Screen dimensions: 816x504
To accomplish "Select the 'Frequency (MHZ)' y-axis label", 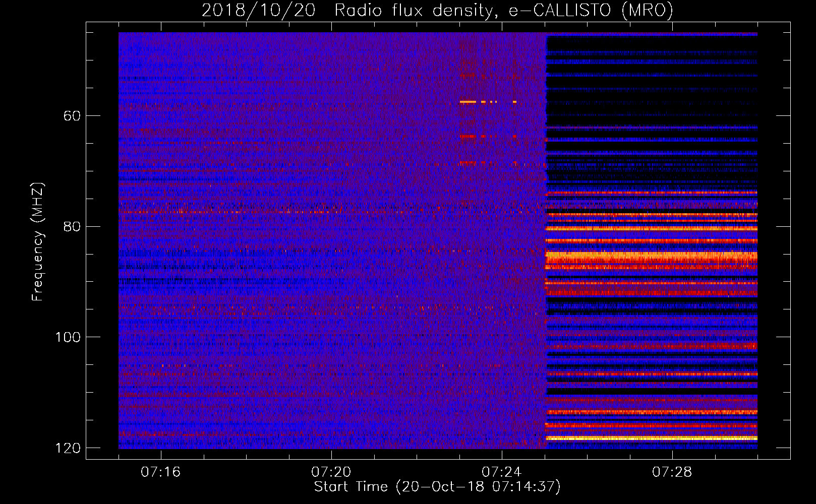I will (38, 242).
